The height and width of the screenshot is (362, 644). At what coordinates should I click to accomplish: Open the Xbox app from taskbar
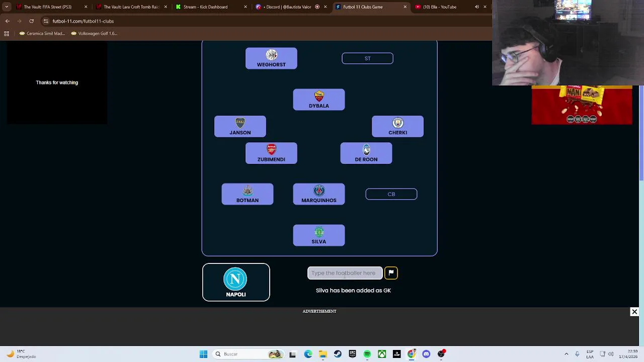coord(382,354)
